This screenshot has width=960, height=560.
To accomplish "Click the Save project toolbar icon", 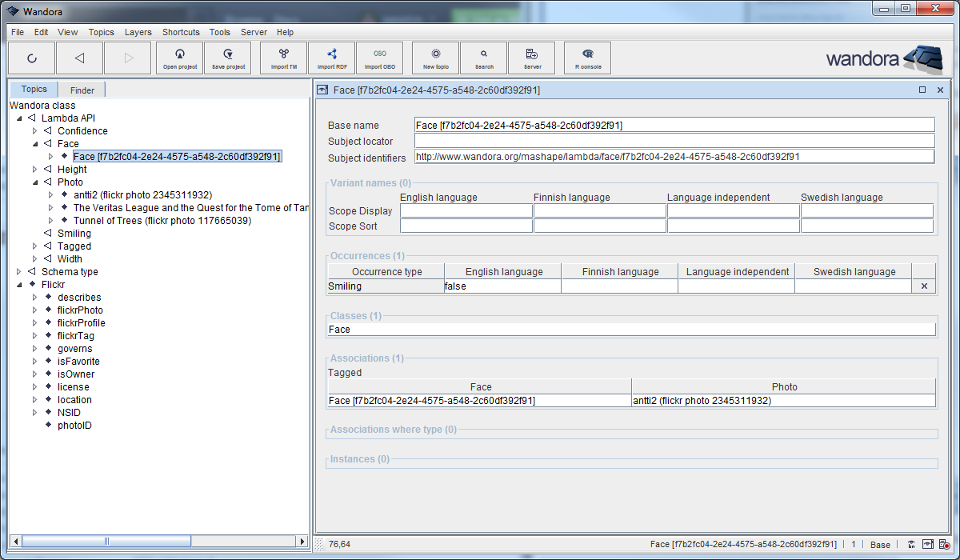I will [x=228, y=58].
